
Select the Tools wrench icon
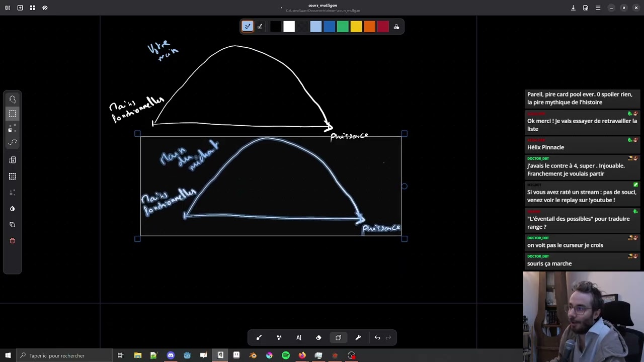358,338
